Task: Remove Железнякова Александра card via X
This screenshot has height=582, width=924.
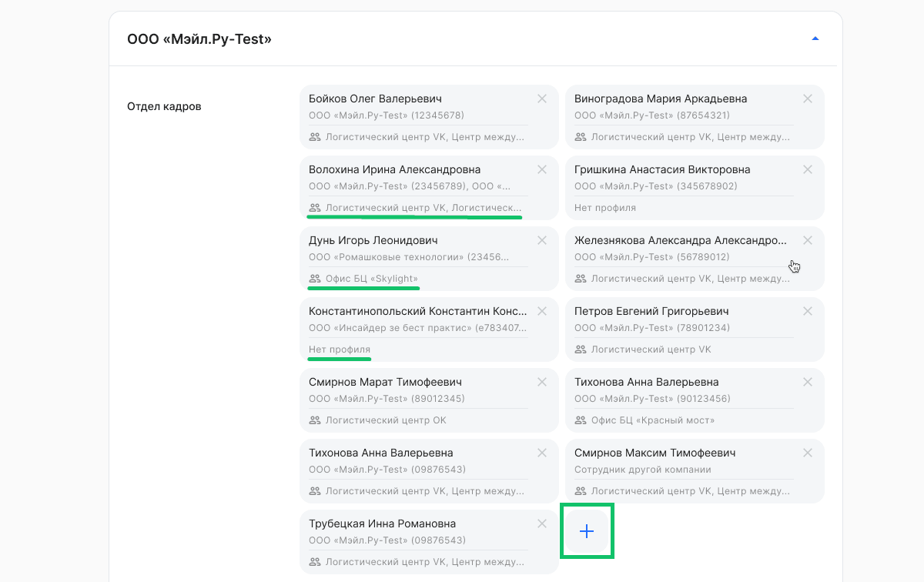Action: pos(808,240)
